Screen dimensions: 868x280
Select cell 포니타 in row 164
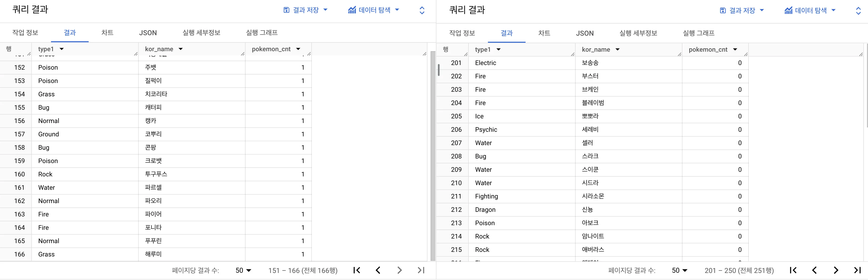pos(192,228)
